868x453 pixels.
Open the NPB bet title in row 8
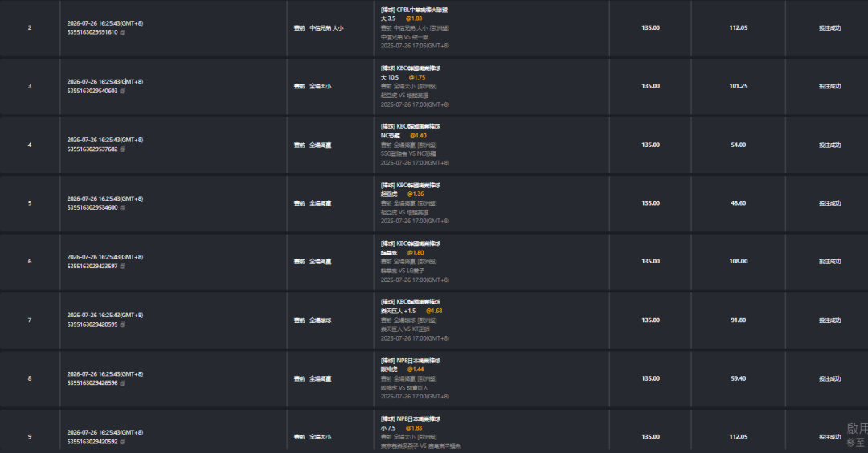click(410, 361)
